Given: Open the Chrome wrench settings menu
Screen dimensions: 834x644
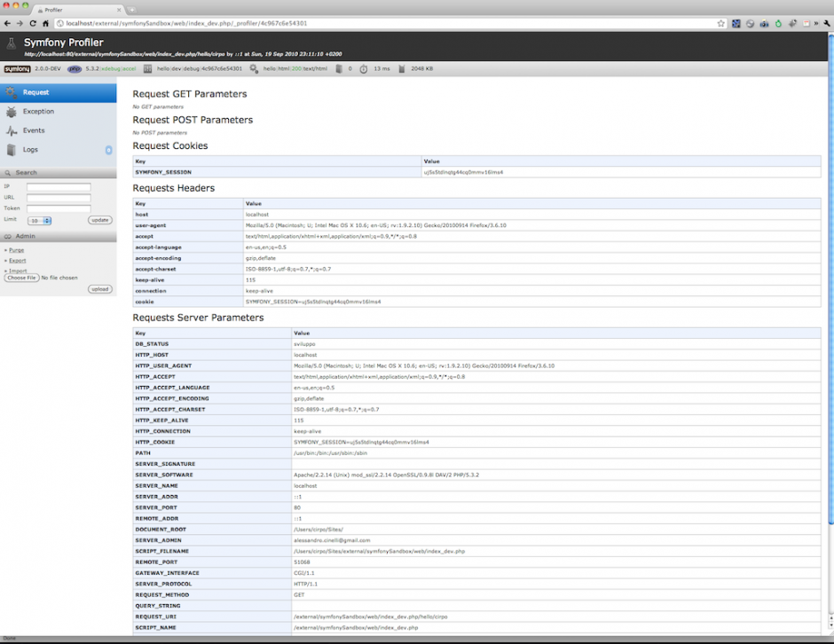Looking at the screenshot, I should pos(824,23).
